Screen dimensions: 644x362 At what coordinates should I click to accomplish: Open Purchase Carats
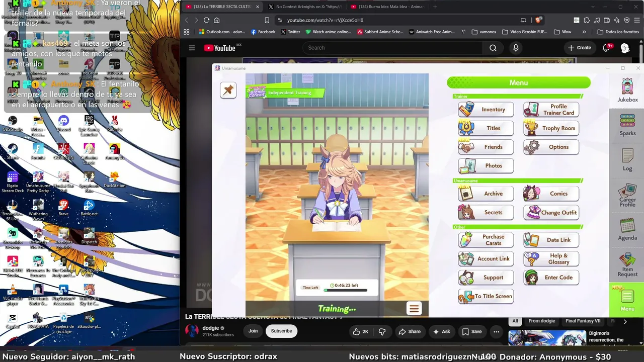click(486, 240)
